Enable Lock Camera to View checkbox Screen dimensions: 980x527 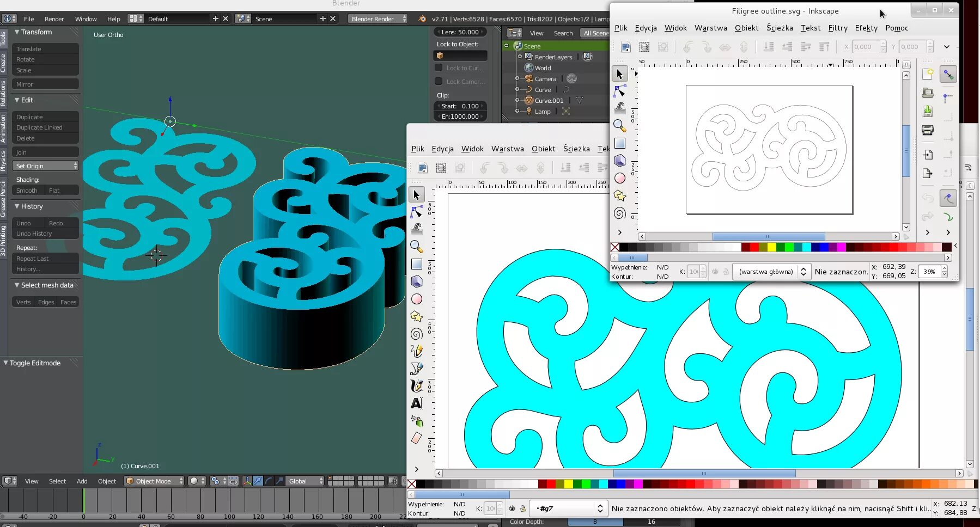[x=439, y=82]
